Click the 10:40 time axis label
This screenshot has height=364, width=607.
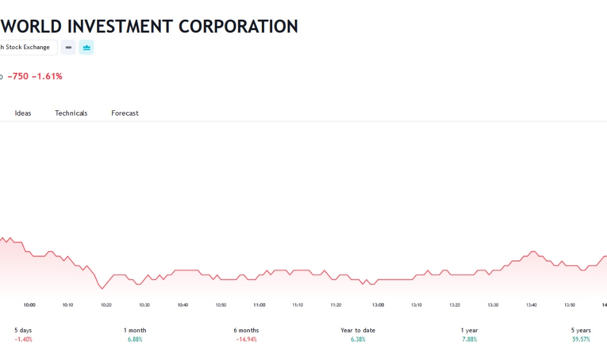183,305
